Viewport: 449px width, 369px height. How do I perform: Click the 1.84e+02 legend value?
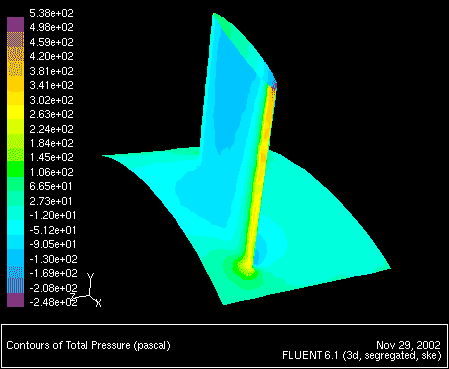(51, 143)
